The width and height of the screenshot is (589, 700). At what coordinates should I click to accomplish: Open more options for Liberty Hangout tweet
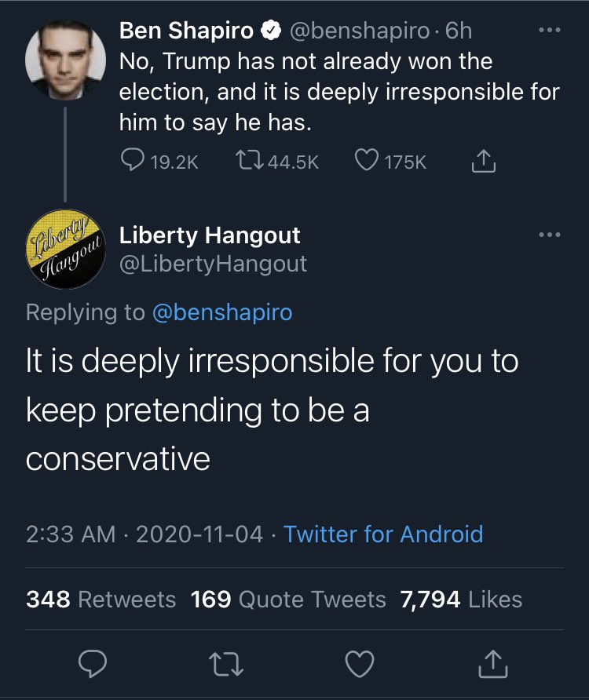coord(550,235)
